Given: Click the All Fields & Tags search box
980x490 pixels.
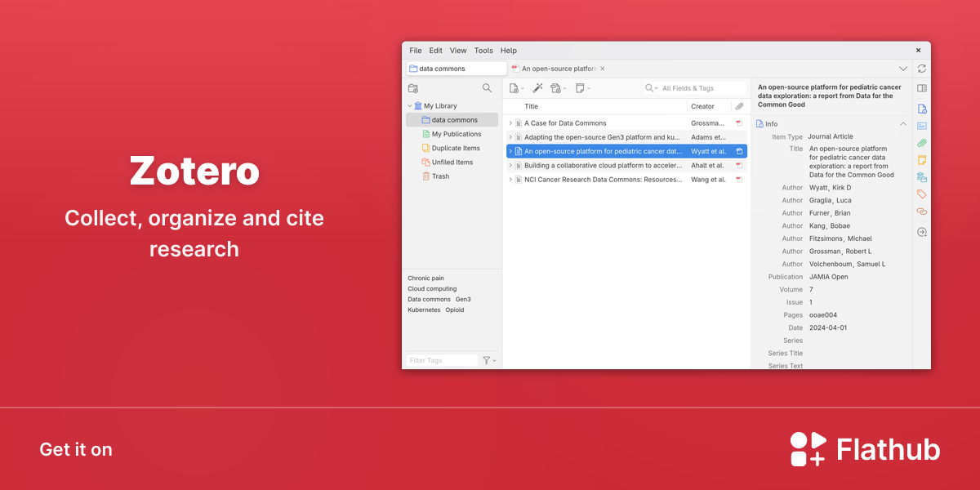Looking at the screenshot, I should (x=694, y=88).
